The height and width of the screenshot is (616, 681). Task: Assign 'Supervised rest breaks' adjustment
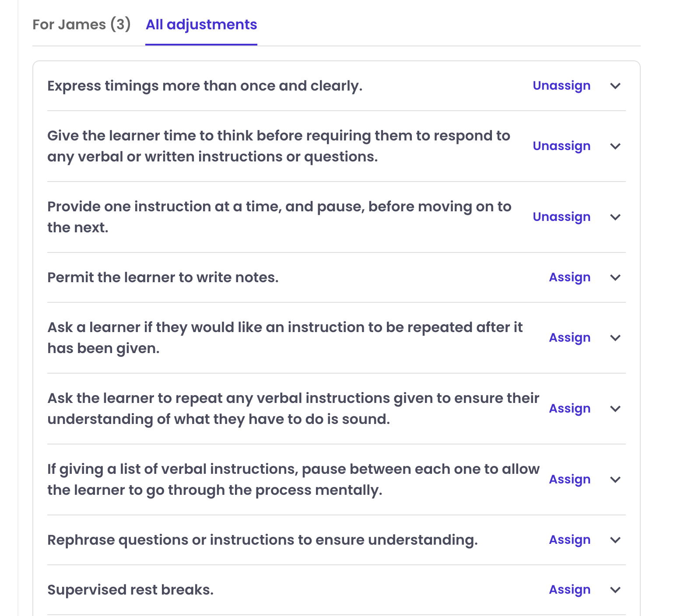569,590
